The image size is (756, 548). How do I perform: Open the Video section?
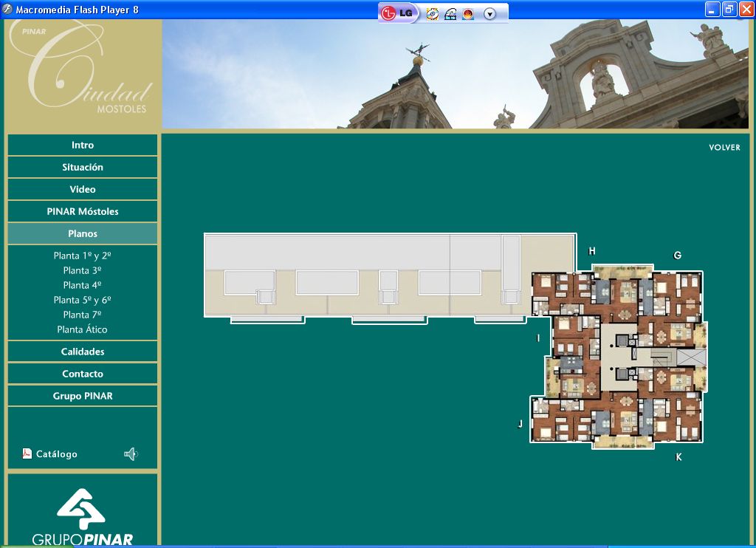83,190
